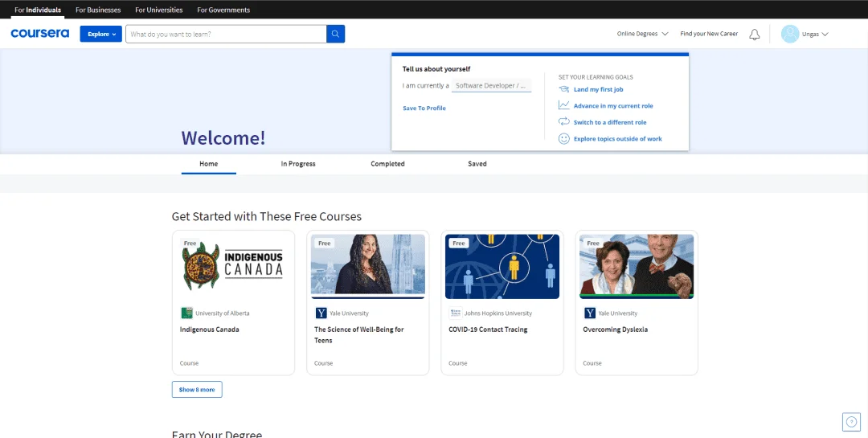Viewport: 868px width, 438px height.
Task: Click the magnifier search button
Action: click(335, 34)
